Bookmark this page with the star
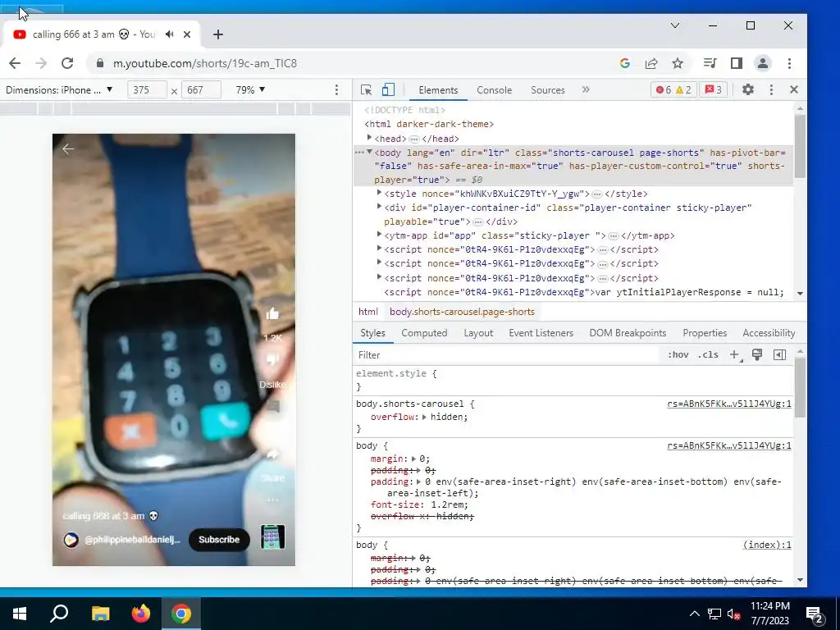Image resolution: width=840 pixels, height=630 pixels. point(678,63)
